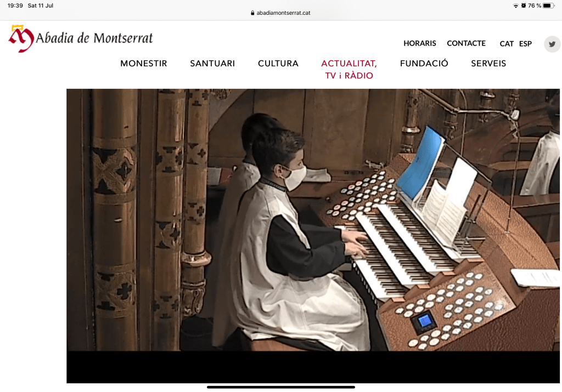Tap the live organ video player
This screenshot has width=562, height=392.
point(312,236)
